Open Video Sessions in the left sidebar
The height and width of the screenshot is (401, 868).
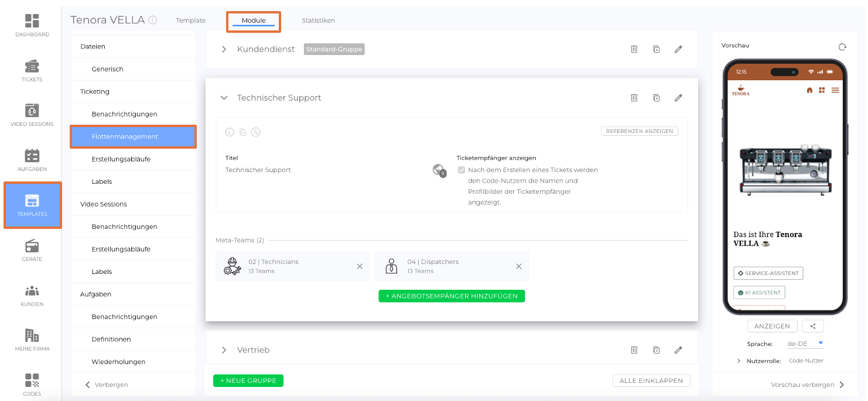(32, 115)
